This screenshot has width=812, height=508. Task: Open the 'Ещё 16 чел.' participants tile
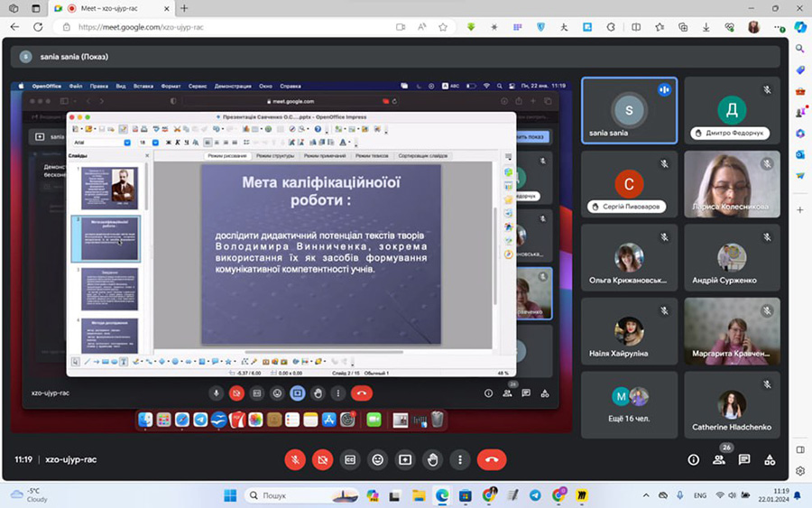(x=629, y=403)
